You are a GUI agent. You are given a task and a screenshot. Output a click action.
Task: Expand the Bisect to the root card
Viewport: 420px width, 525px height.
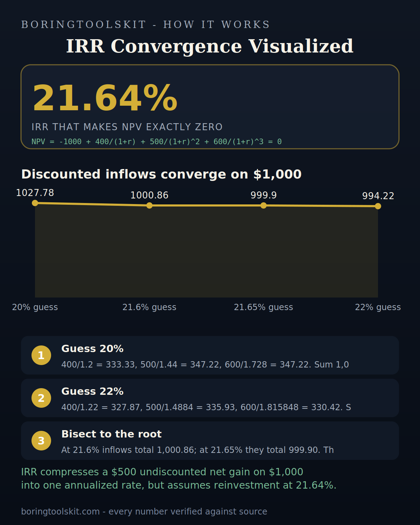point(210,441)
